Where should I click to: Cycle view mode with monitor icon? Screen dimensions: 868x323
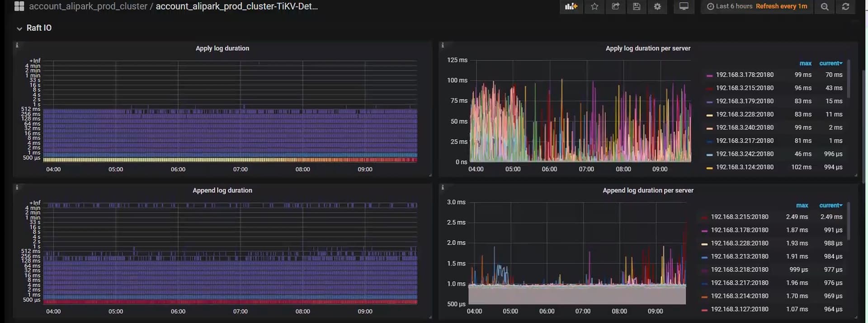(x=684, y=6)
